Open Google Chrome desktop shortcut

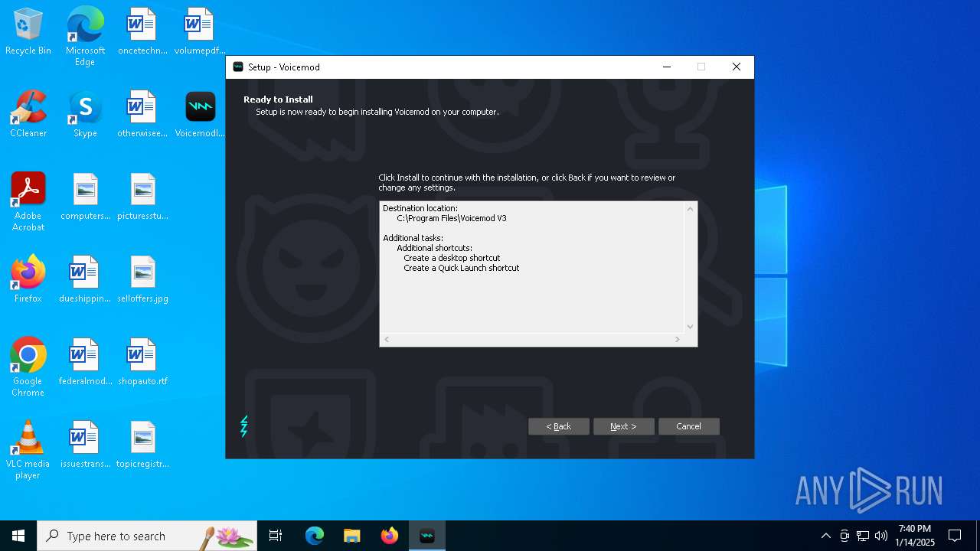tap(28, 367)
